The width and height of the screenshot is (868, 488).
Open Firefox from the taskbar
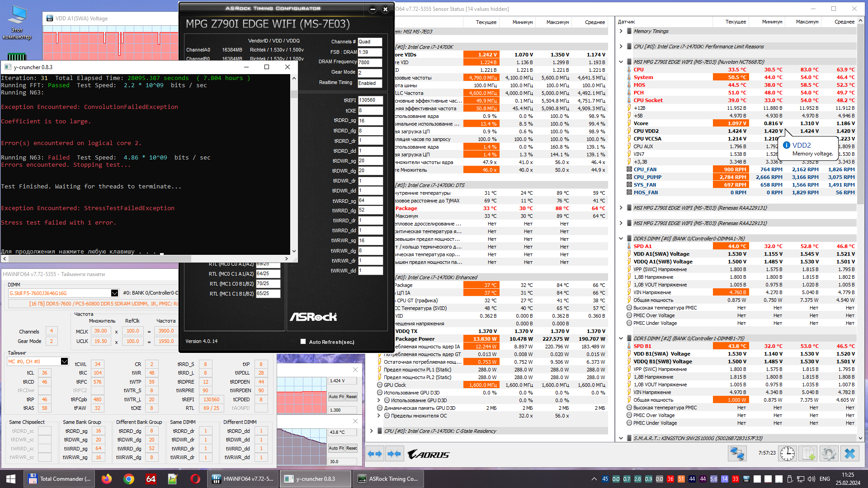point(107,479)
